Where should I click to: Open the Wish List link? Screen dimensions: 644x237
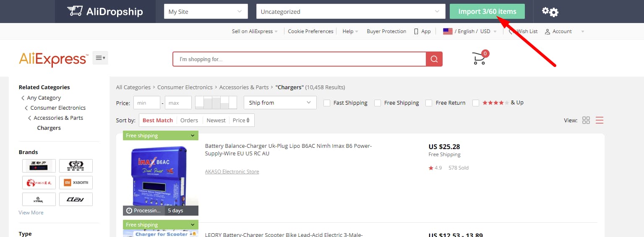click(527, 31)
